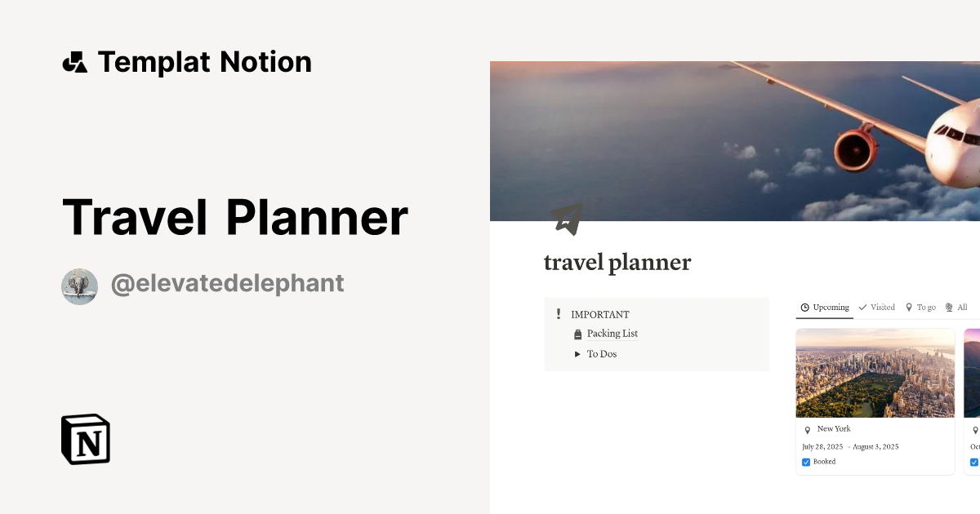Click the Notion logo icon at bottom left
The image size is (980, 514).
(85, 439)
